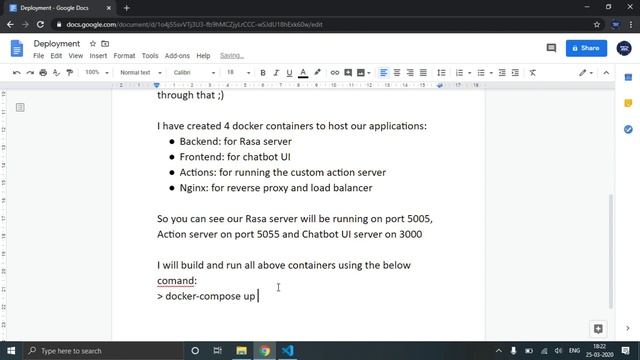640x360 pixels.
Task: Open Visual Studio Code from taskbar
Action: (x=287, y=351)
